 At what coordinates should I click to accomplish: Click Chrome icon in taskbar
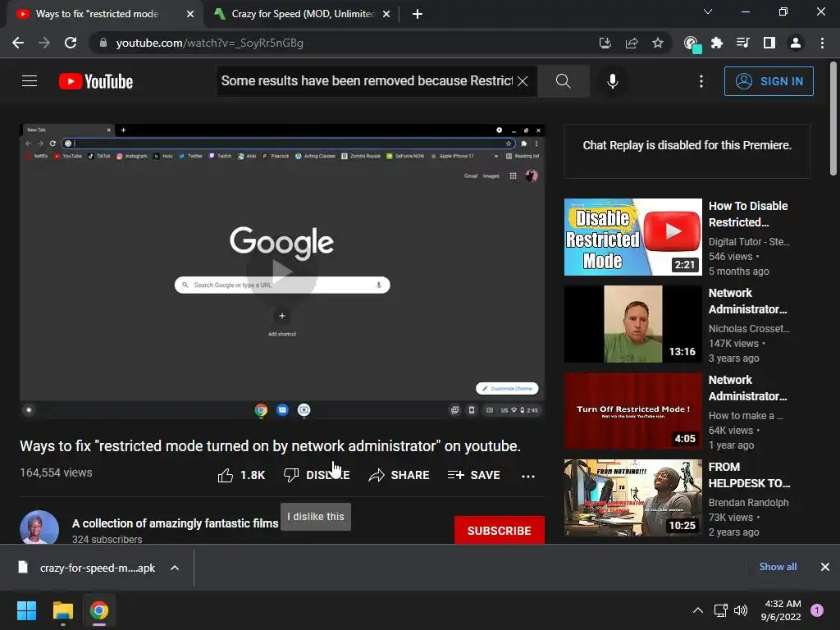99,610
